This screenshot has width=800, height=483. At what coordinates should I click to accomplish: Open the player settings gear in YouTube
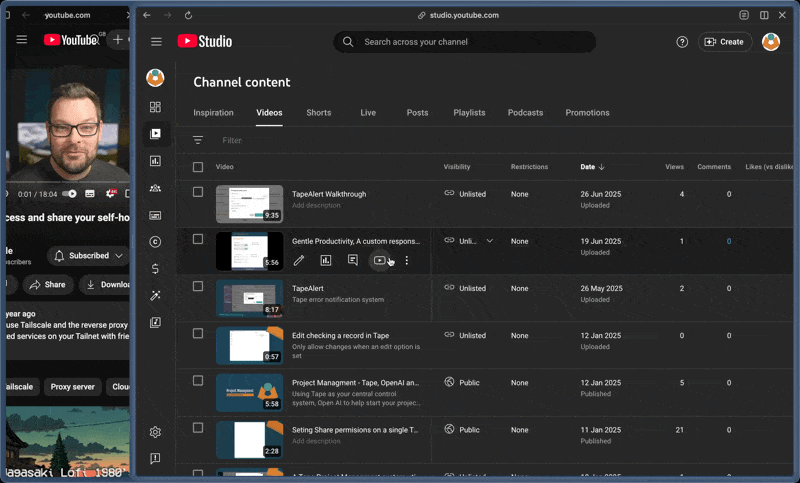click(110, 194)
